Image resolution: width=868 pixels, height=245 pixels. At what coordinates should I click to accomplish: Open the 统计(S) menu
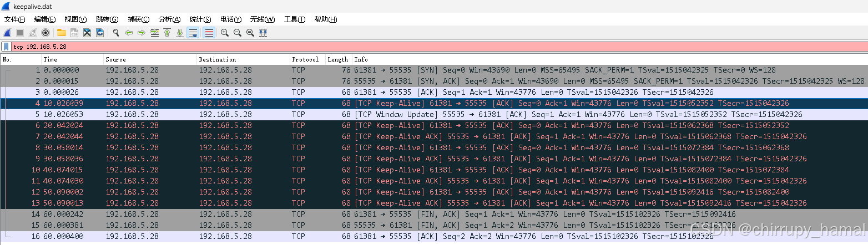(x=200, y=19)
